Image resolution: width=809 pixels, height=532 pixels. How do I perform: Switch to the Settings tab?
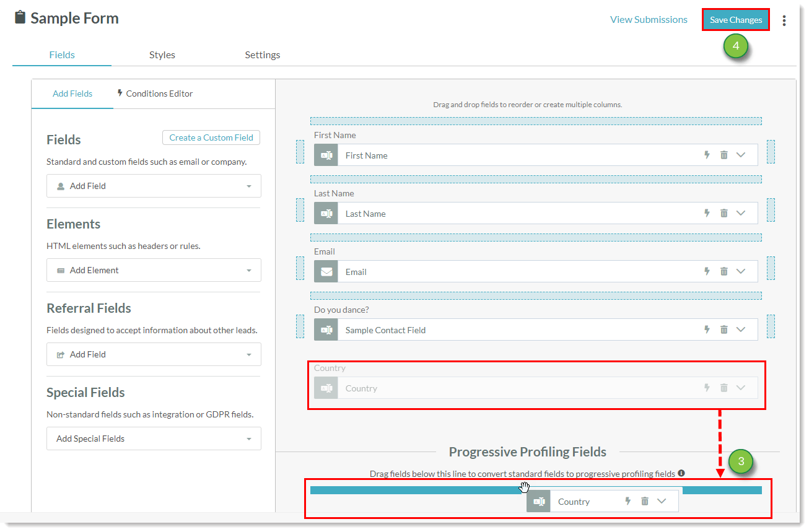point(262,55)
